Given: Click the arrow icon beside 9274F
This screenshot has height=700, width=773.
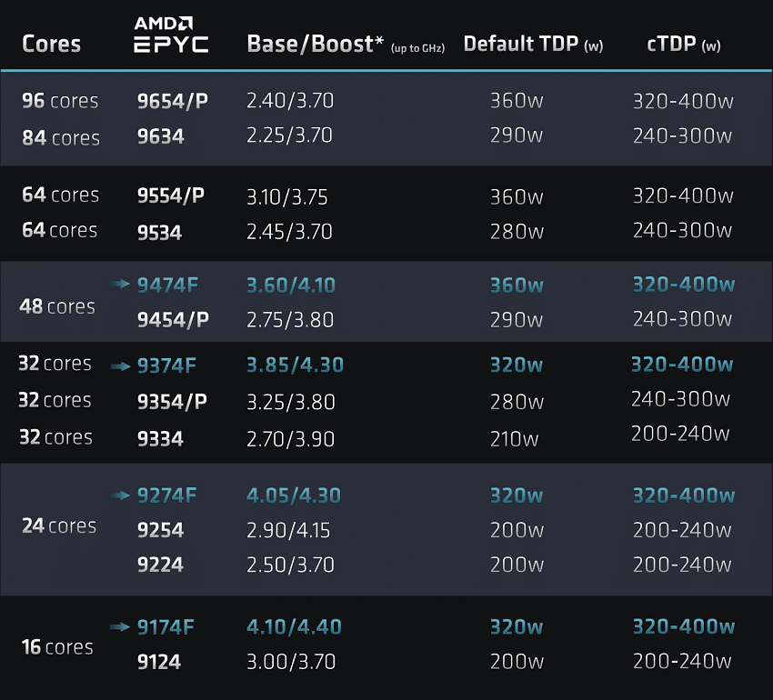Looking at the screenshot, I should point(120,495).
